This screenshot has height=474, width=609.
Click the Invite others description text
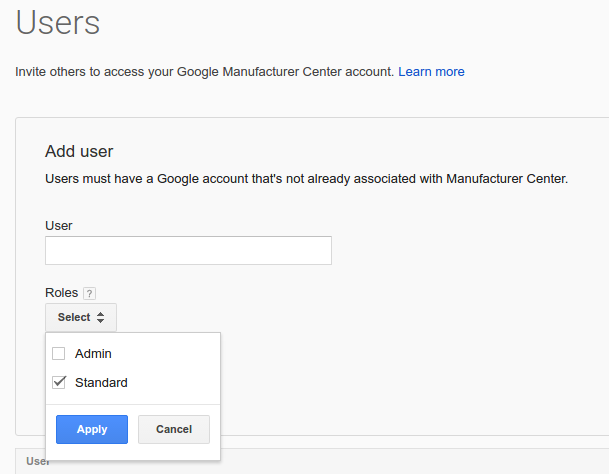(x=205, y=72)
